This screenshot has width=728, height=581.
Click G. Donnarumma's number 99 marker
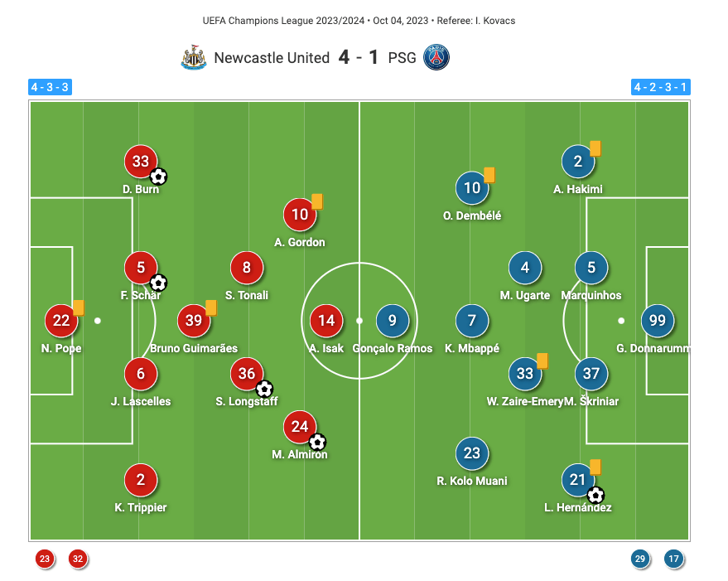[x=658, y=321]
